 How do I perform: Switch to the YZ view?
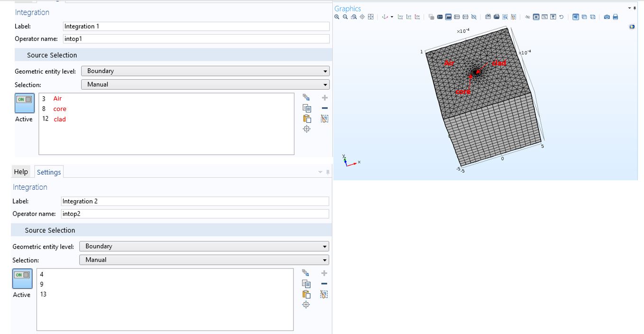tap(409, 17)
